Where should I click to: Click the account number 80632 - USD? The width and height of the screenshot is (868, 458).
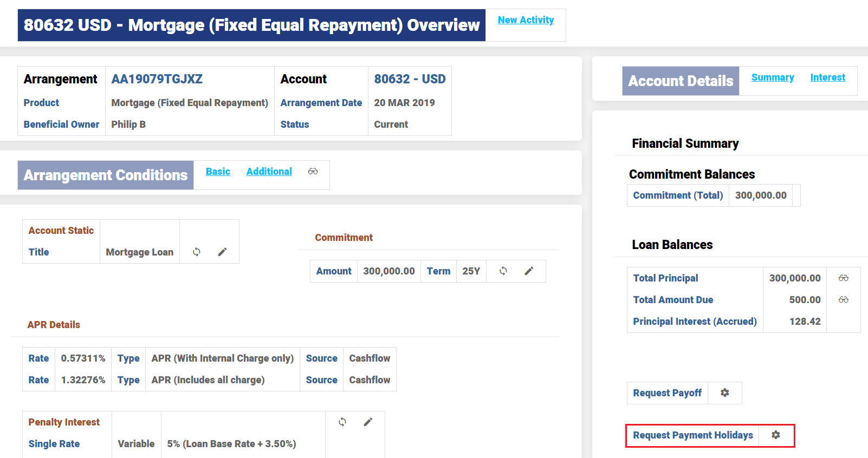[x=410, y=79]
